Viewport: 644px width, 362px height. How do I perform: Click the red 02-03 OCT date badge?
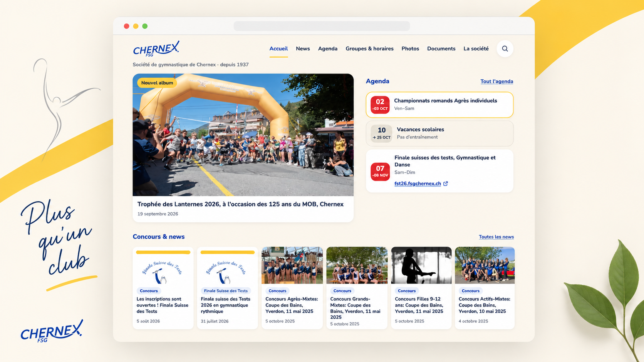tap(380, 105)
